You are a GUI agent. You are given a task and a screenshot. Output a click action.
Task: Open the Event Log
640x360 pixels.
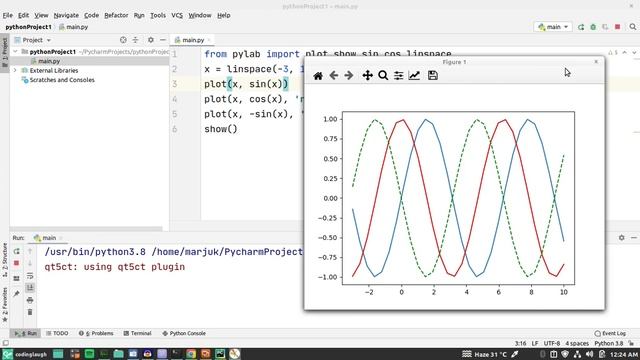tap(610, 333)
